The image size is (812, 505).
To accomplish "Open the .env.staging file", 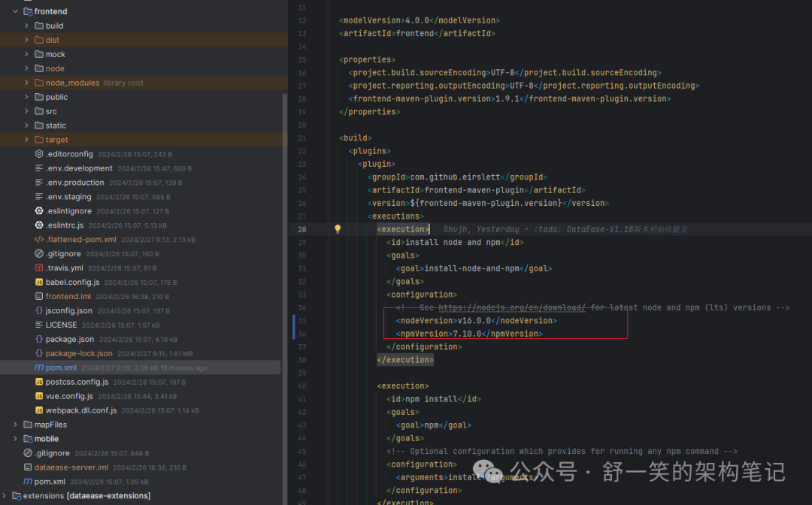I will coord(68,197).
